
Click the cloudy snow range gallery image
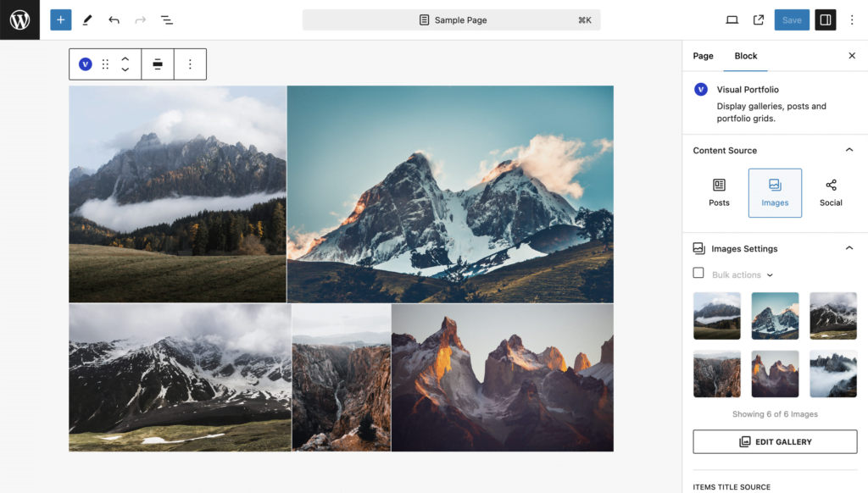pyautogui.click(x=180, y=377)
